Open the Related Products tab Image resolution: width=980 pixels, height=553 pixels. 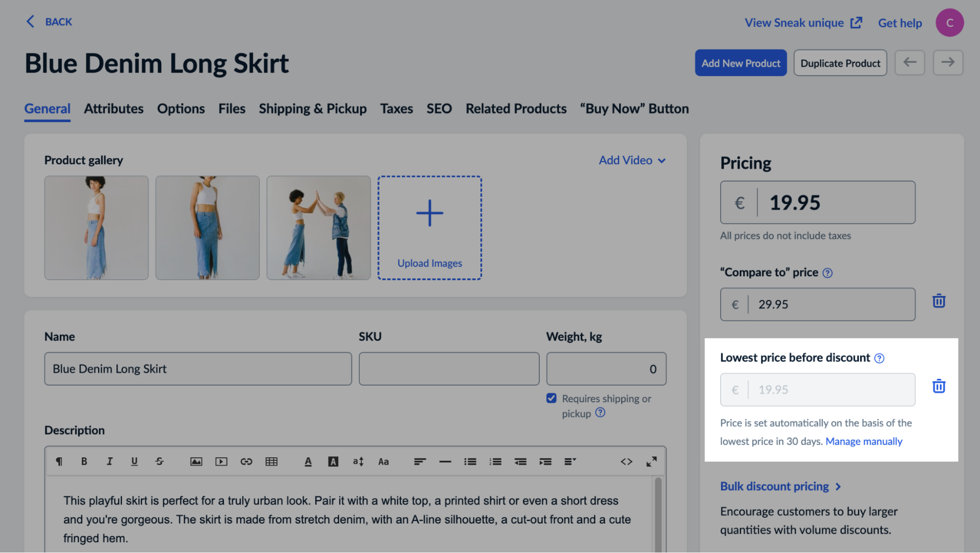pyautogui.click(x=516, y=108)
